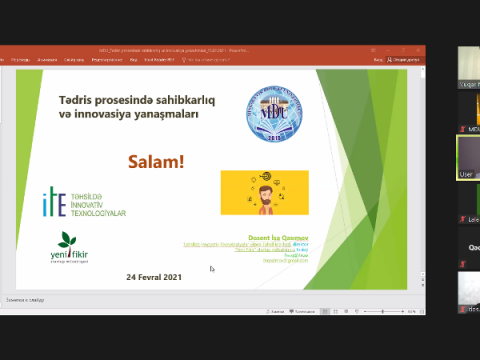Click the Sign in text in the ribbon
Viewport: 480px width, 360px height.
[378, 60]
